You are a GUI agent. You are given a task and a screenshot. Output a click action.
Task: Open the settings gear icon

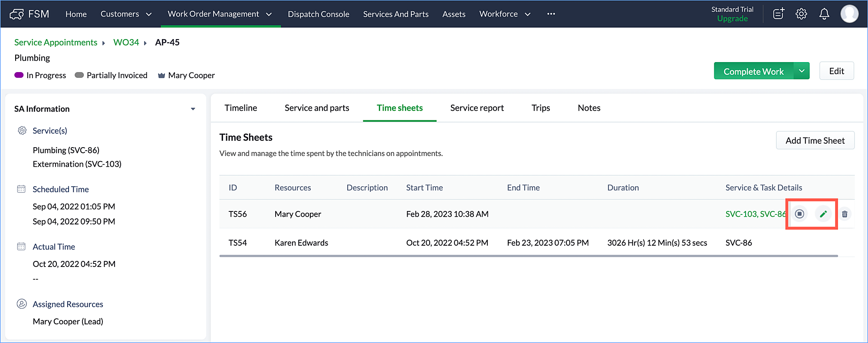pos(801,14)
